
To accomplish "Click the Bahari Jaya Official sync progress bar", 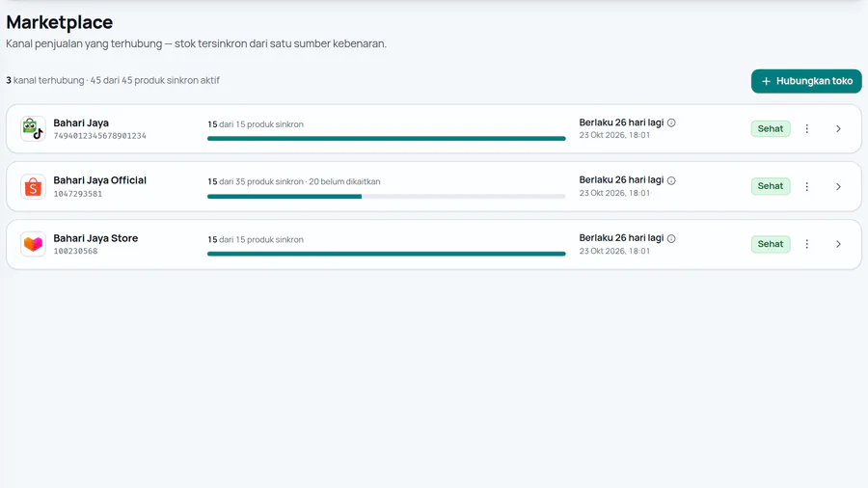I will [x=387, y=197].
